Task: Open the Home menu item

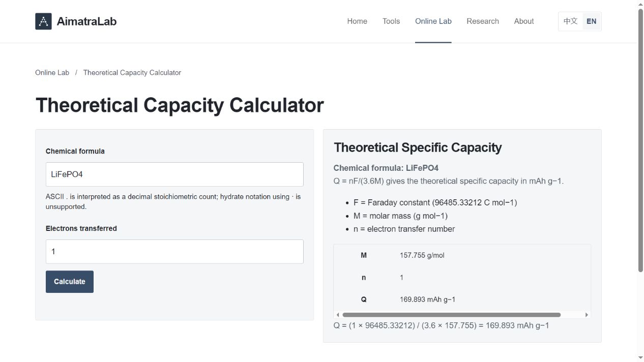Action: 357,21
